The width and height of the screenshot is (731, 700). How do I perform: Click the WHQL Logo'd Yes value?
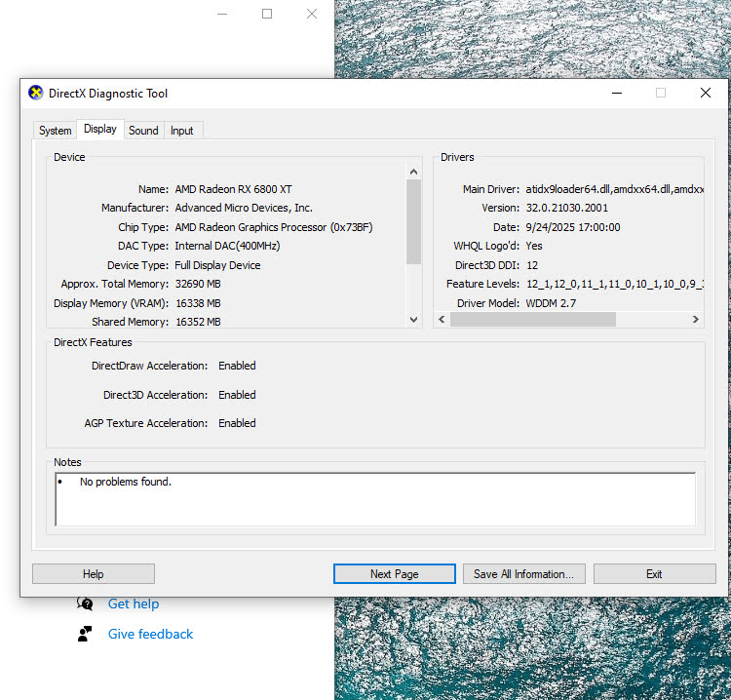coord(534,246)
